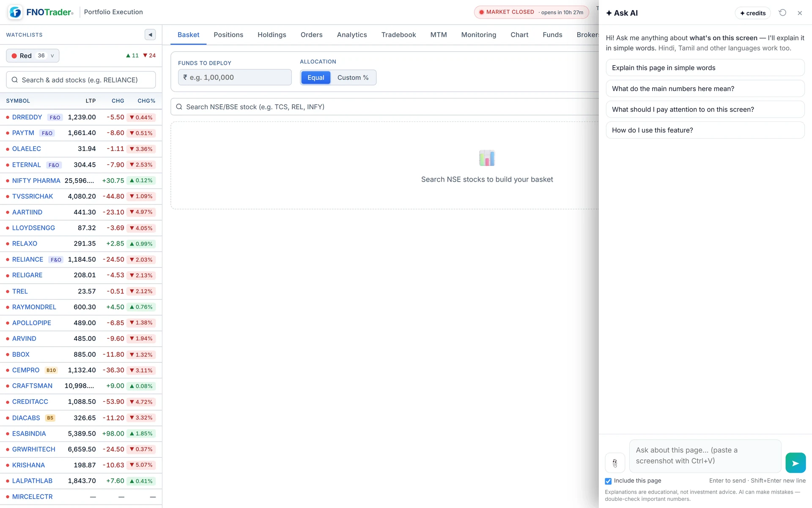Open the Funds tab
This screenshot has height=508, width=812.
point(552,35)
